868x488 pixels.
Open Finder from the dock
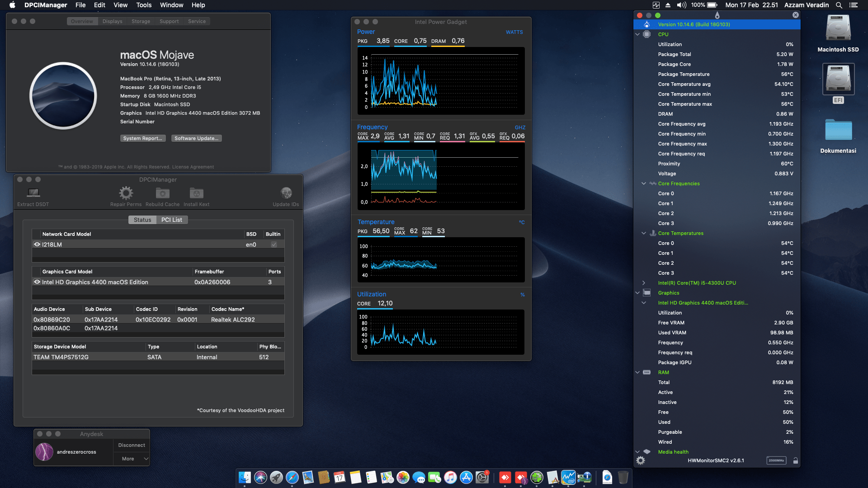[x=245, y=477]
